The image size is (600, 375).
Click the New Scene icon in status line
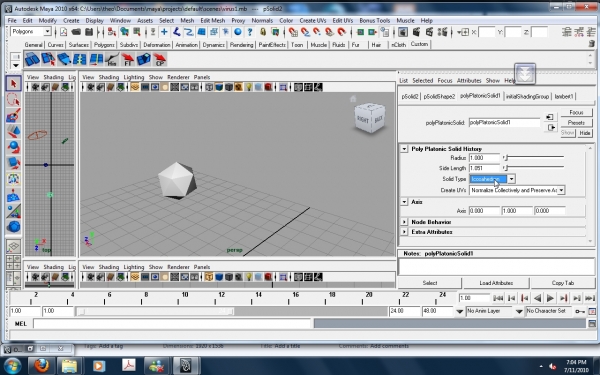[64, 32]
